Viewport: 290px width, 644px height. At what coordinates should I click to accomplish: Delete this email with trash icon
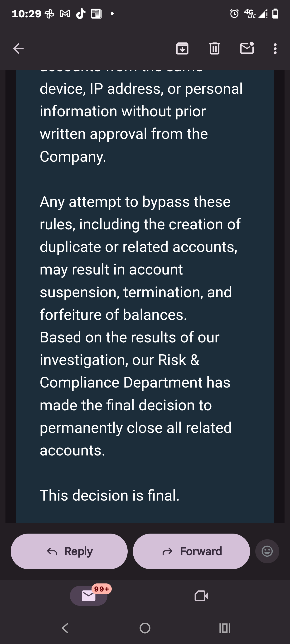[214, 48]
